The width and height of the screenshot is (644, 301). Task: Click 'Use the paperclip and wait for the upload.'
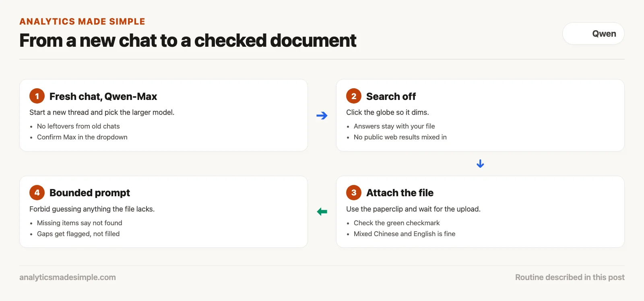click(x=413, y=209)
